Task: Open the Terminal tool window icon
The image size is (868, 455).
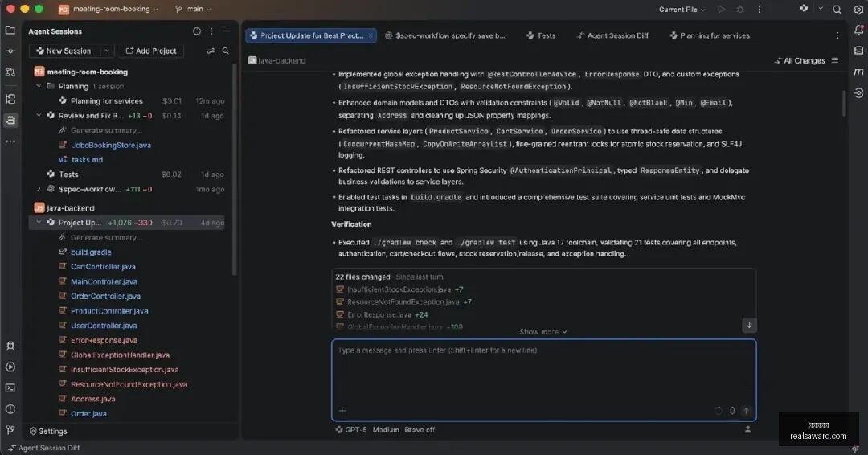Action: tap(10, 388)
